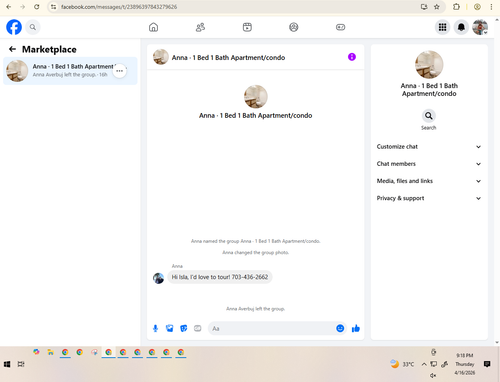500x382 pixels.
Task: Expand Media, files and links section
Action: (429, 181)
